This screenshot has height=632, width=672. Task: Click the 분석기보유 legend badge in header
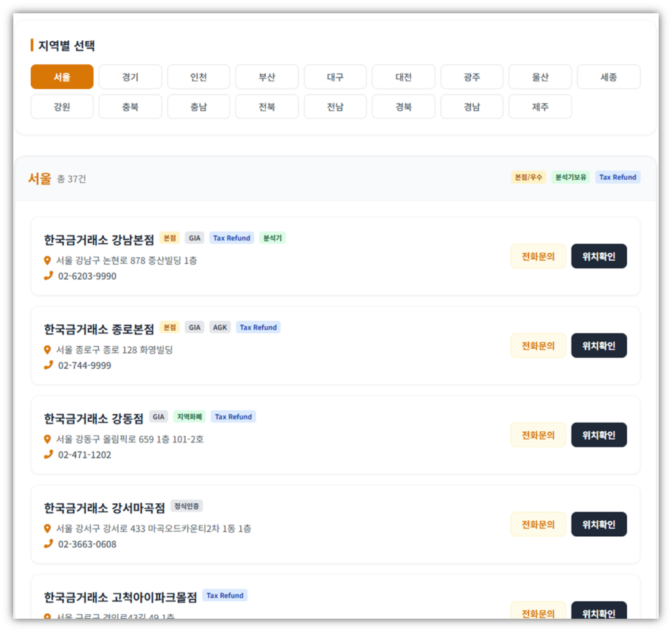pyautogui.click(x=570, y=177)
